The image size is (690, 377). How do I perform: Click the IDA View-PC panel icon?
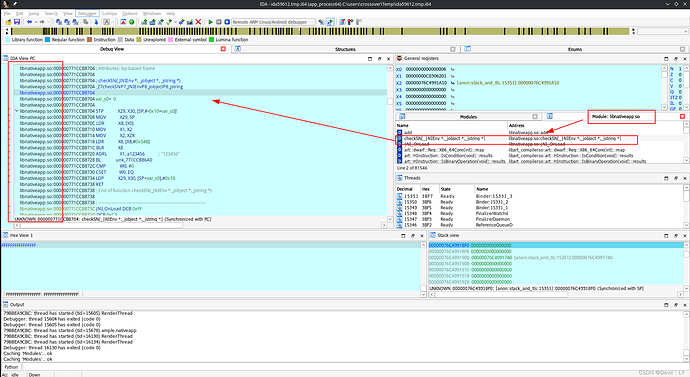[6, 58]
